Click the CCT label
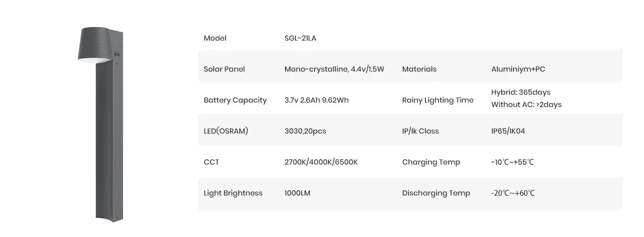644x237 pixels. click(211, 162)
